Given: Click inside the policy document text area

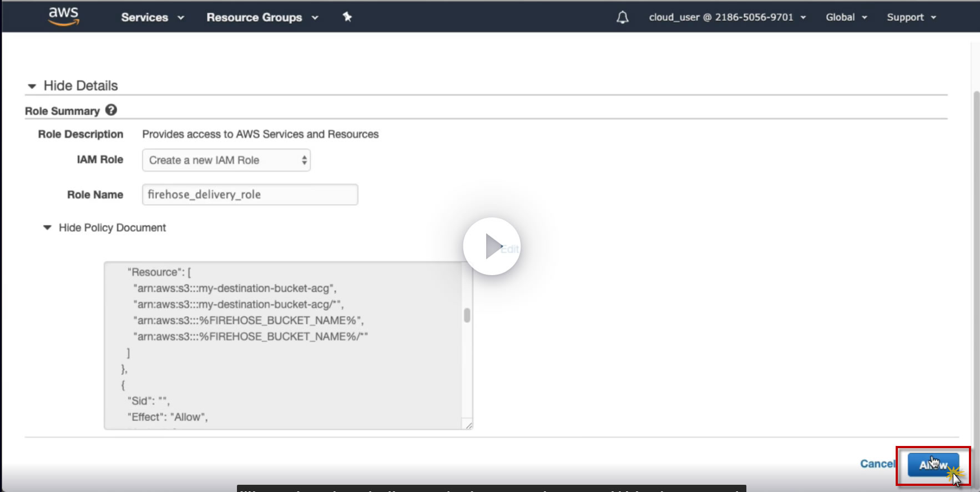Looking at the screenshot, I should (283, 345).
